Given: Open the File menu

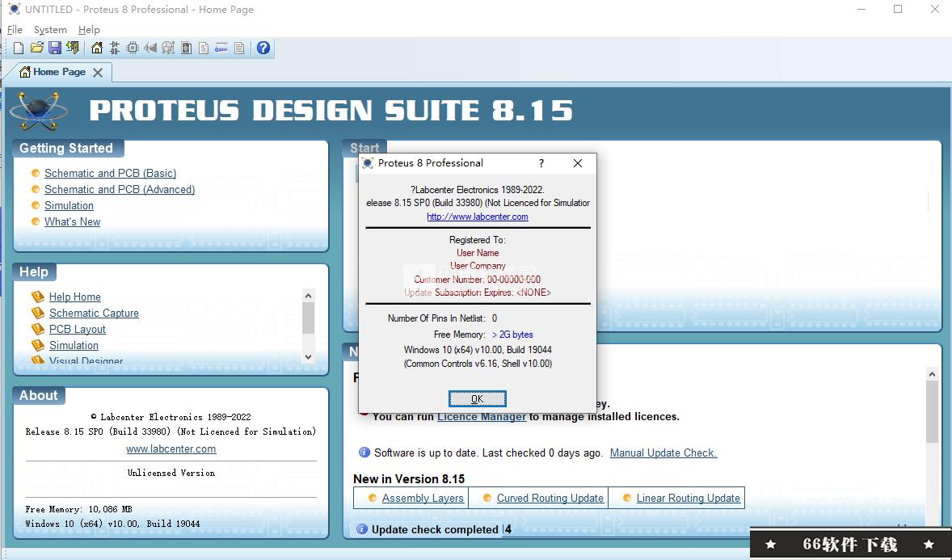Looking at the screenshot, I should (15, 30).
